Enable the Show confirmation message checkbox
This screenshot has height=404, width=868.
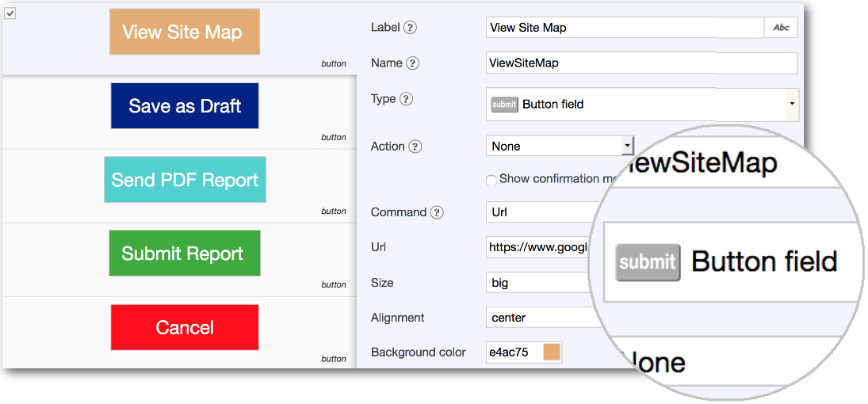[x=491, y=180]
